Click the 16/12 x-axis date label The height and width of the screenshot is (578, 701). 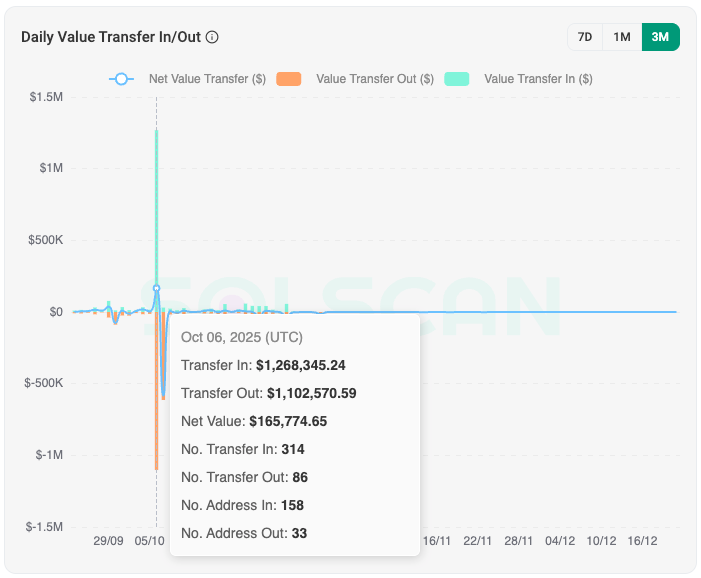coord(642,541)
